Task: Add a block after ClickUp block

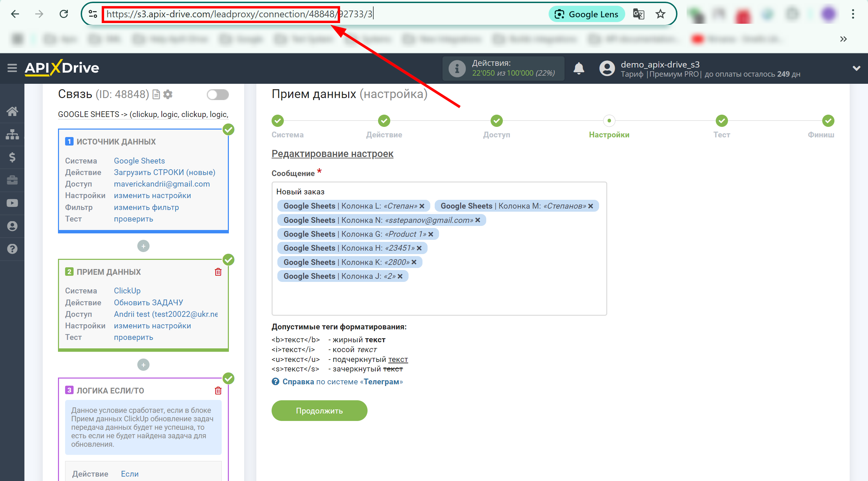Action: [143, 365]
